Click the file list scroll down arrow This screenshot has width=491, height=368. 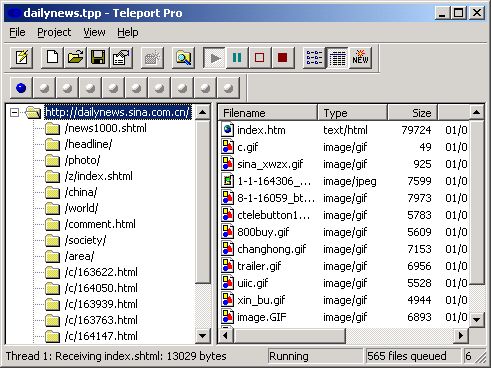click(x=477, y=320)
